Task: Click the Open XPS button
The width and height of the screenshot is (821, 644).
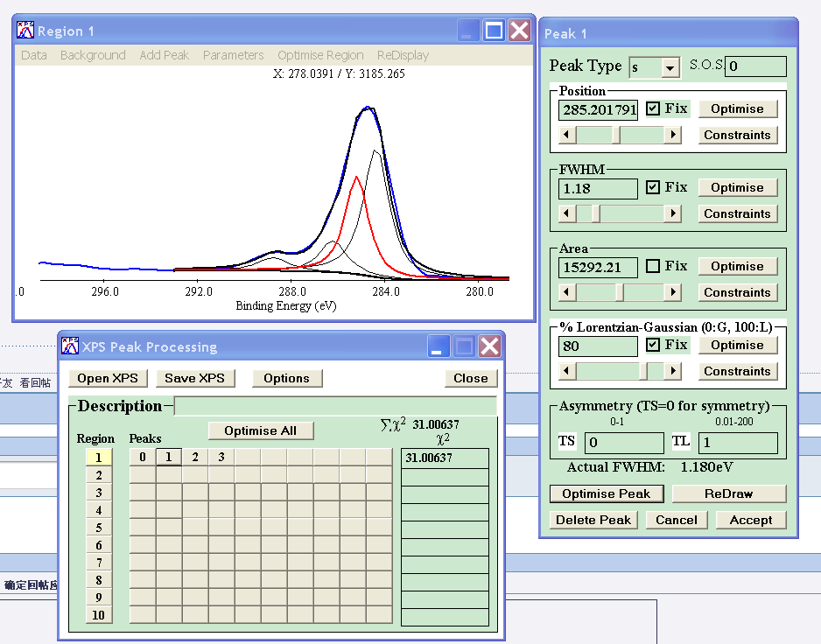Action: 108,378
